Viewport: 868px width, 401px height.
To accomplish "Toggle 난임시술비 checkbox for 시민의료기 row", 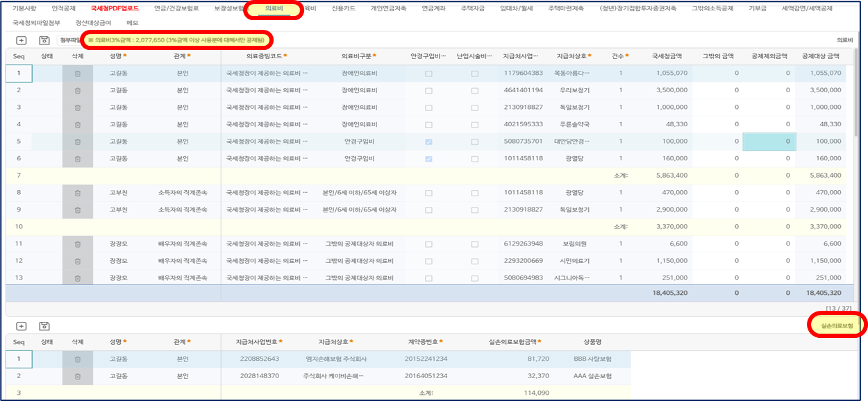I will pyautogui.click(x=475, y=260).
